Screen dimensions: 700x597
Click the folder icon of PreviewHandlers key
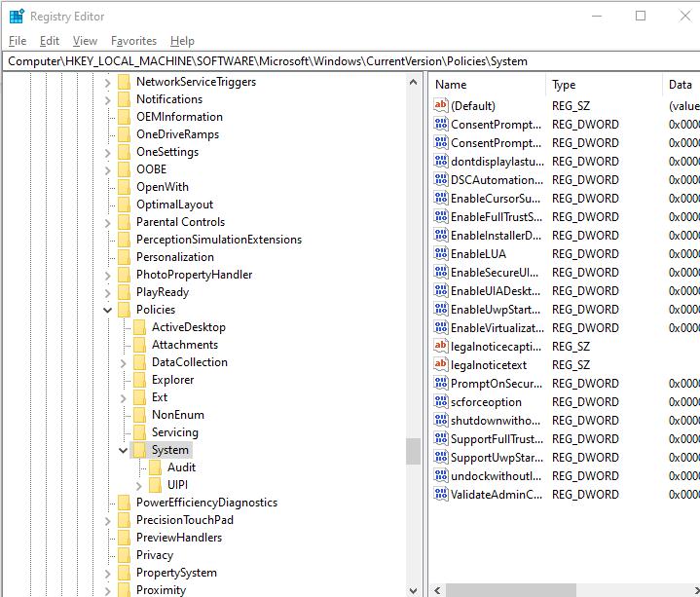tap(124, 538)
